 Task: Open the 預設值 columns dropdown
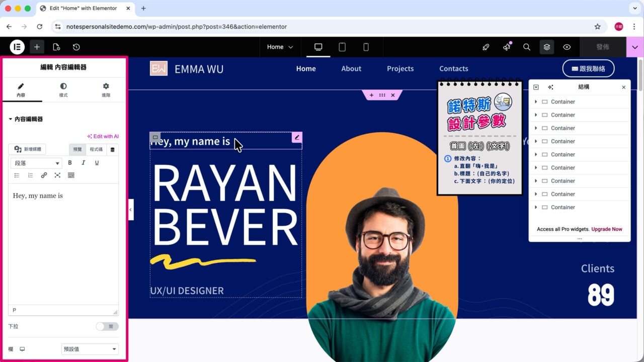(90, 349)
